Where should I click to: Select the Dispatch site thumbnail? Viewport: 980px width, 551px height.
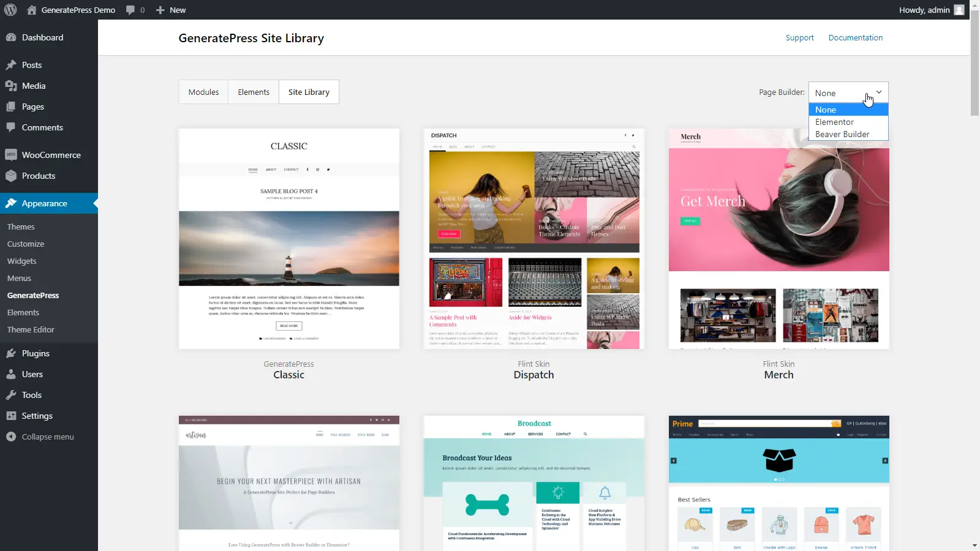pos(533,239)
